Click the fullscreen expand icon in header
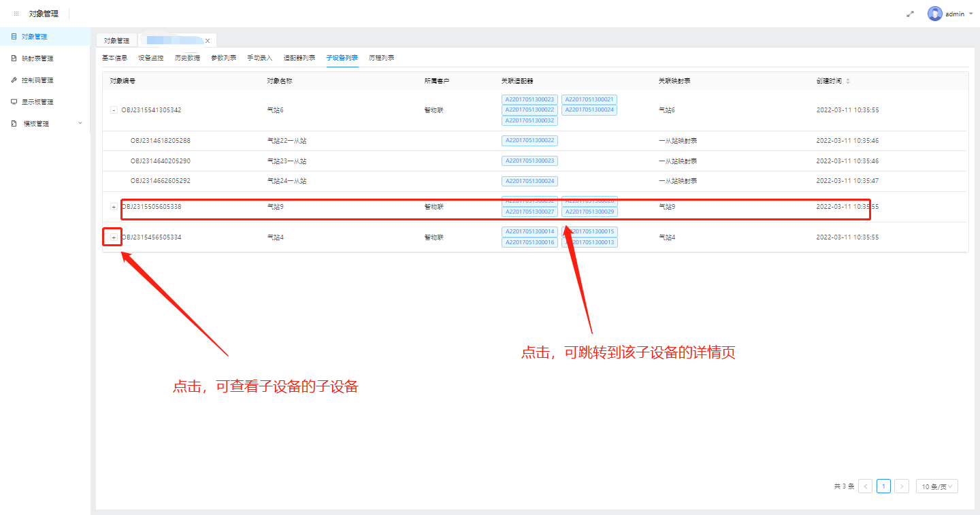Viewport: 980px width, 515px height. [x=910, y=14]
